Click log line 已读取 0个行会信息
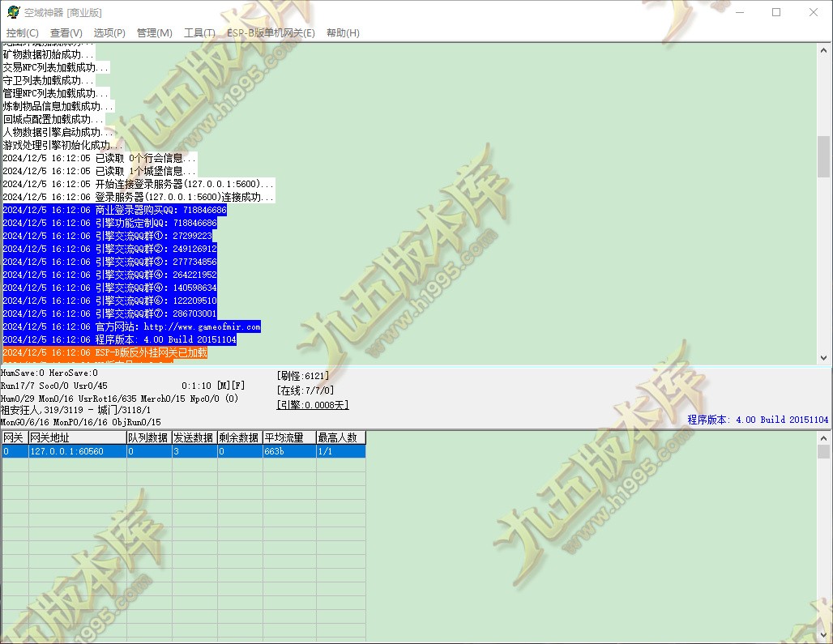Viewport: 833px width, 644px height. point(100,158)
